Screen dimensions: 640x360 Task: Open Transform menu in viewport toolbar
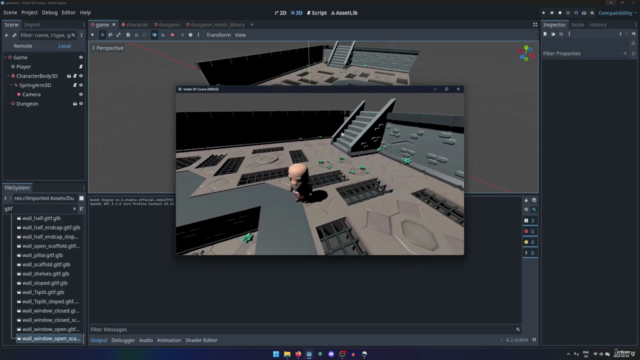point(218,35)
